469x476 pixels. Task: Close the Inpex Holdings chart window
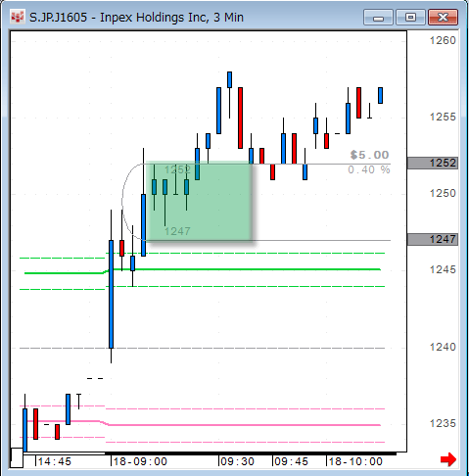pos(443,18)
